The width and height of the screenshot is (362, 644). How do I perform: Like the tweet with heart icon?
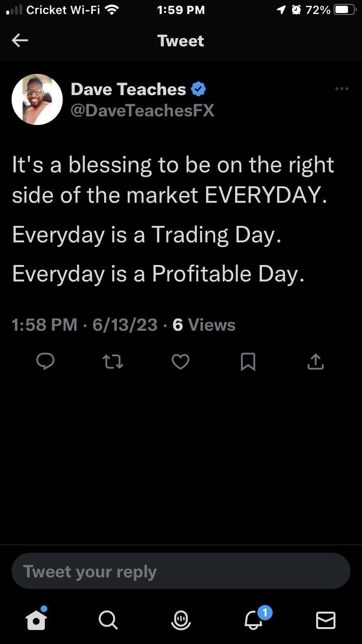181,362
